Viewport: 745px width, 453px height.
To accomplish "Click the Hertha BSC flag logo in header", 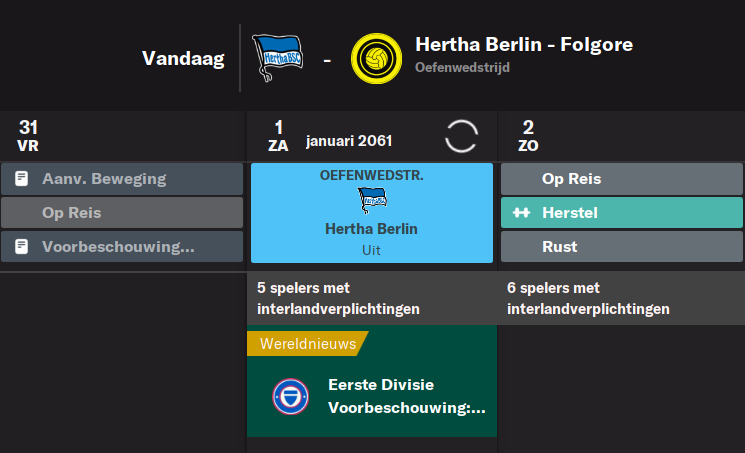I will pos(277,58).
